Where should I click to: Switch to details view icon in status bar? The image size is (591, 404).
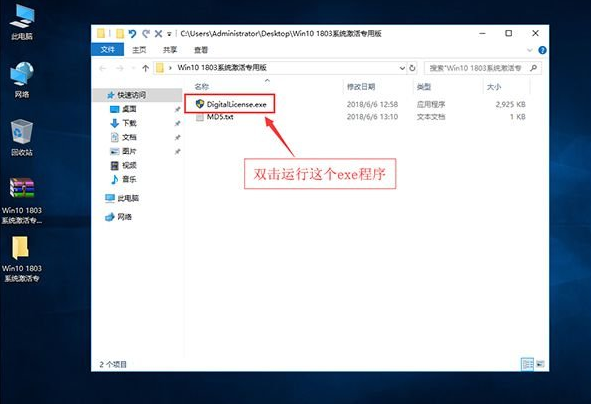pyautogui.click(x=527, y=364)
